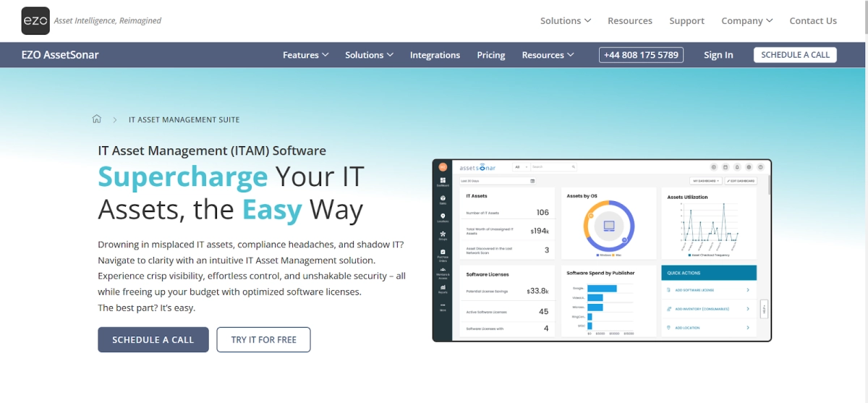Click the Add Inventory (Consumables) chevron

748,309
